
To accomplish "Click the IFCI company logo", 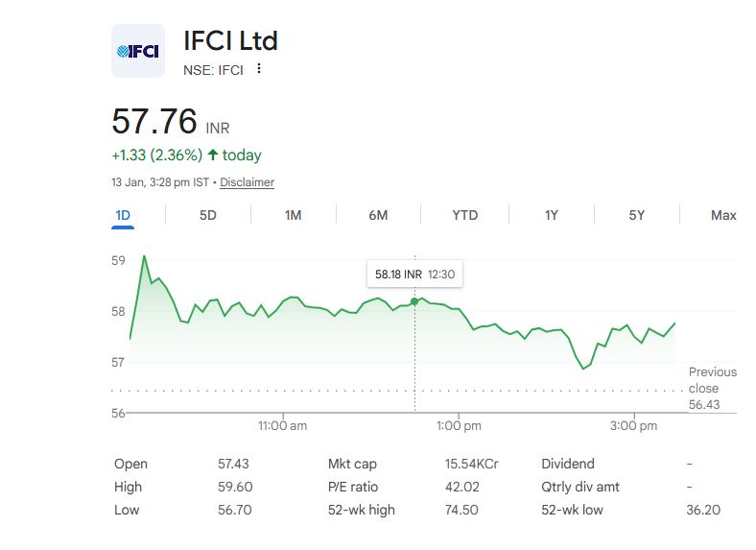I will click(138, 51).
